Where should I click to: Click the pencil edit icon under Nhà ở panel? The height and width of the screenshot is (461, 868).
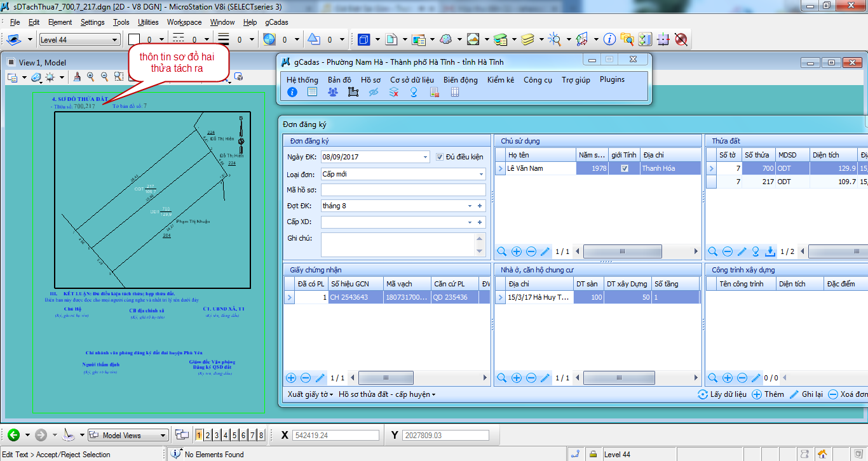(545, 378)
